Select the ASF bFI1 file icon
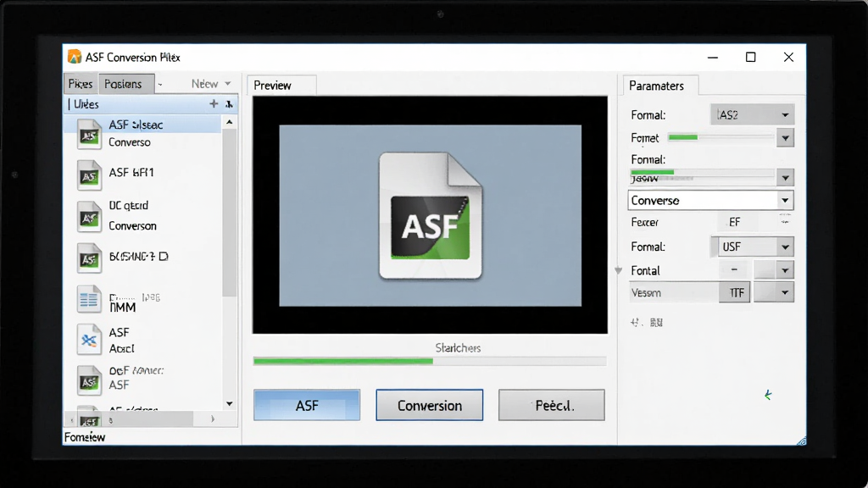Screen dimensions: 868x488 (x=89, y=175)
